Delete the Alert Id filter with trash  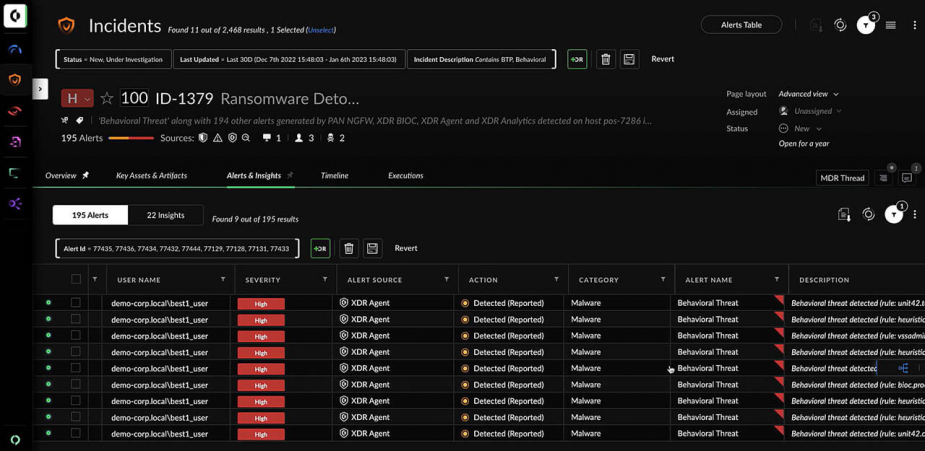[349, 248]
